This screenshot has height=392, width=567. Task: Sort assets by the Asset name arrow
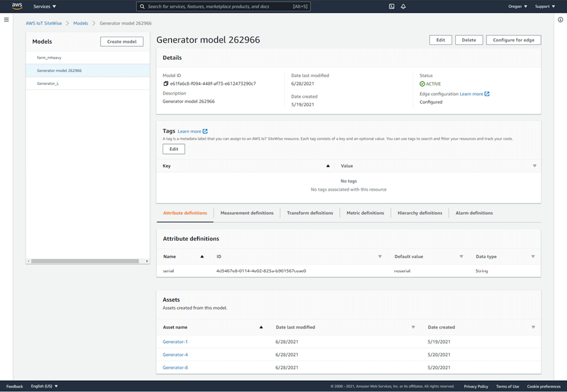coord(261,327)
